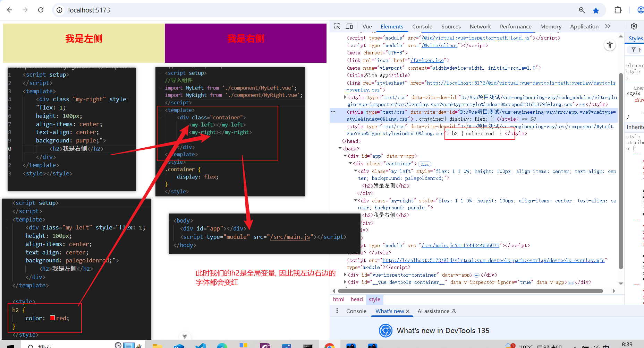Expand the Overlay.vue style element triangle
This screenshot has width=644, height=348.
345,97
